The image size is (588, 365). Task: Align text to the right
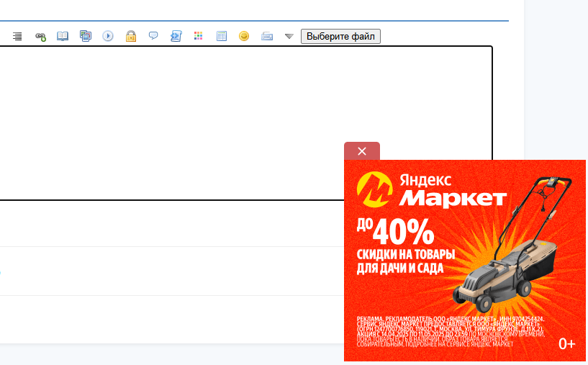pos(17,37)
